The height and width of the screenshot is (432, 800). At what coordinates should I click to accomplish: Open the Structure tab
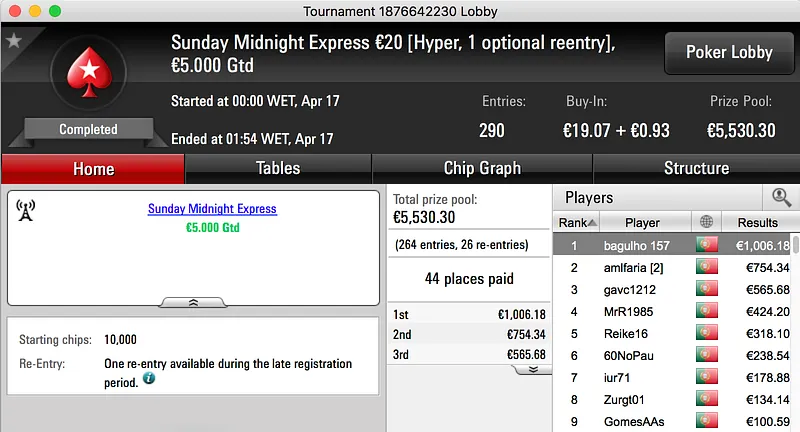[x=696, y=168]
